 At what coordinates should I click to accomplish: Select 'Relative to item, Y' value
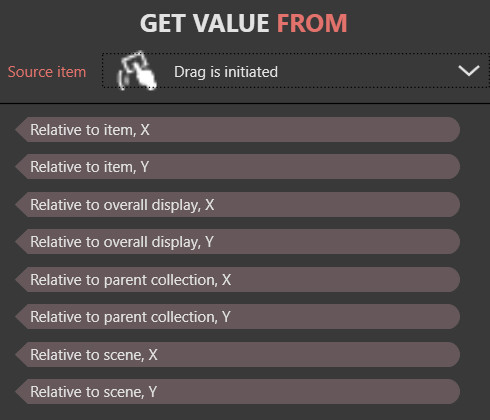238,167
